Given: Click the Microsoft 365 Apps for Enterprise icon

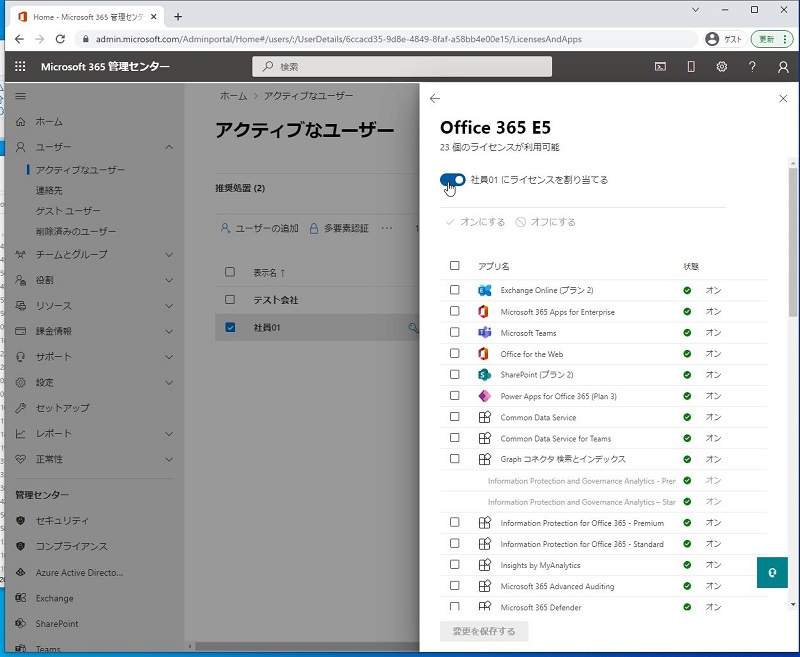Looking at the screenshot, I should pos(483,312).
